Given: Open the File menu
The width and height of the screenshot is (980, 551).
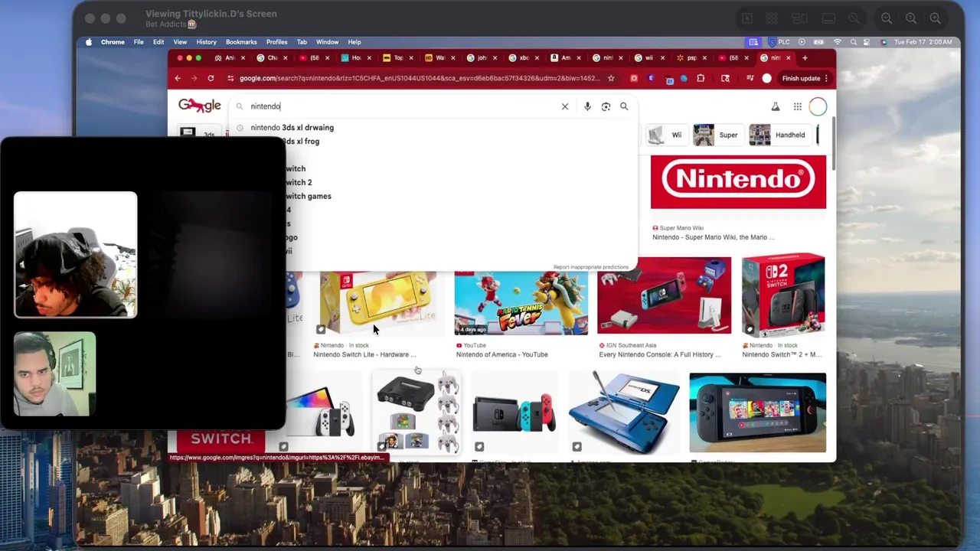Looking at the screenshot, I should (139, 42).
